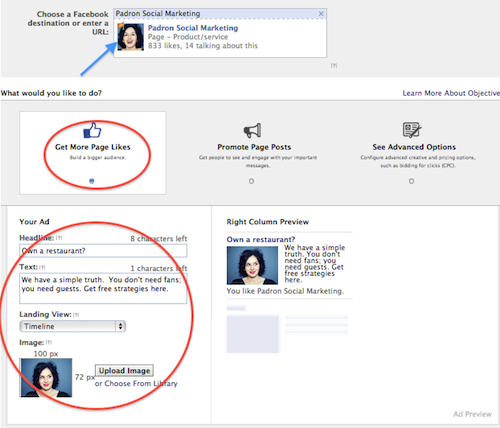
Task: Click Padron Social Marketing page name link
Action: point(193,28)
